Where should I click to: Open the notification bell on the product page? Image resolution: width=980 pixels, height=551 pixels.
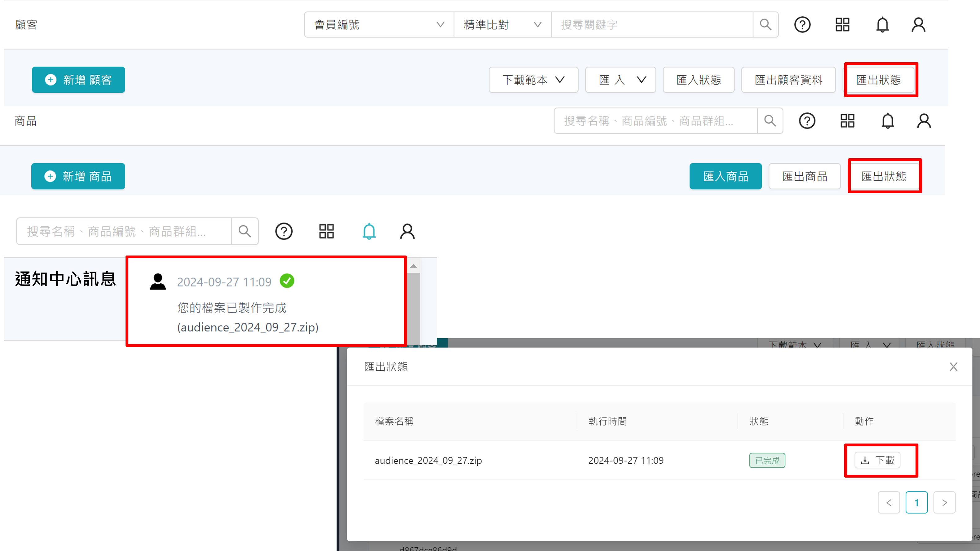click(888, 120)
